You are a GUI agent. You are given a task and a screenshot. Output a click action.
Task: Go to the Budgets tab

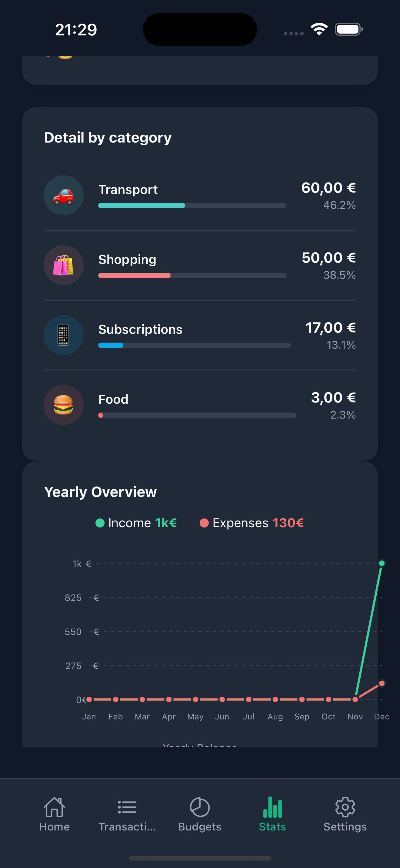tap(200, 814)
